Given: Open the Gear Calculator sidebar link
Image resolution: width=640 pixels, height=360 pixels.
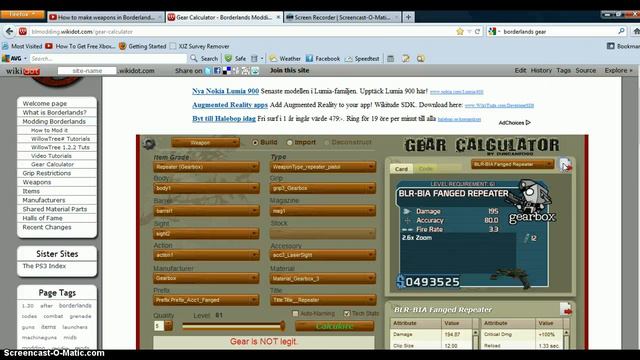Looking at the screenshot, I should pyautogui.click(x=52, y=164).
